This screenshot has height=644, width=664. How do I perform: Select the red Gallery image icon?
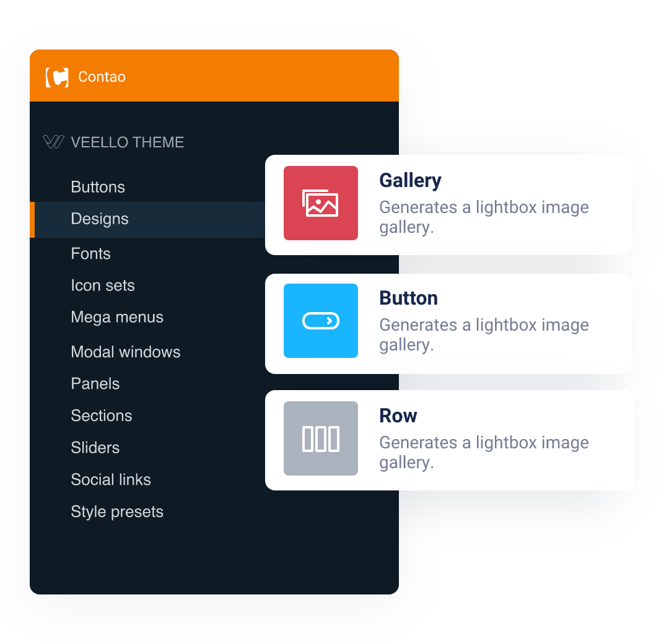tap(321, 203)
